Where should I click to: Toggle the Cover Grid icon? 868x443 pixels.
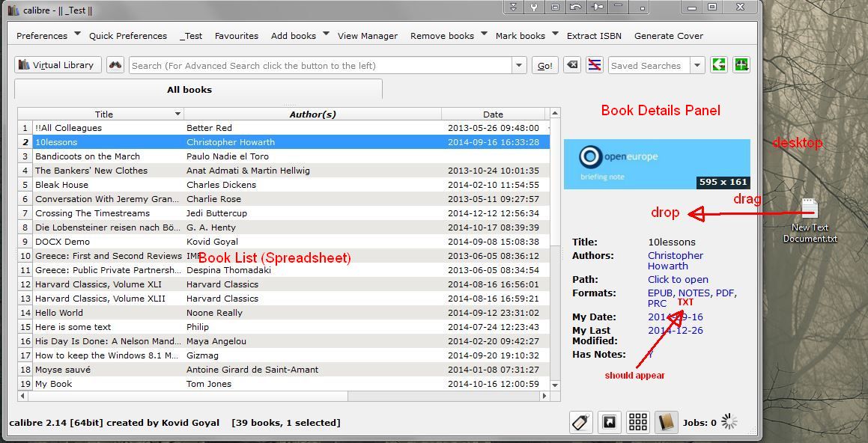tap(638, 423)
